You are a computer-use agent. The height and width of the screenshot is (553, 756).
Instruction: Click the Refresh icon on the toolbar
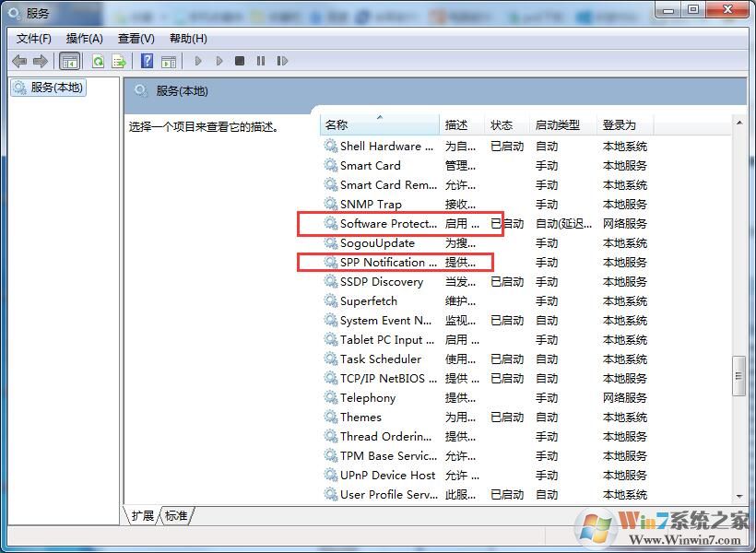click(98, 60)
